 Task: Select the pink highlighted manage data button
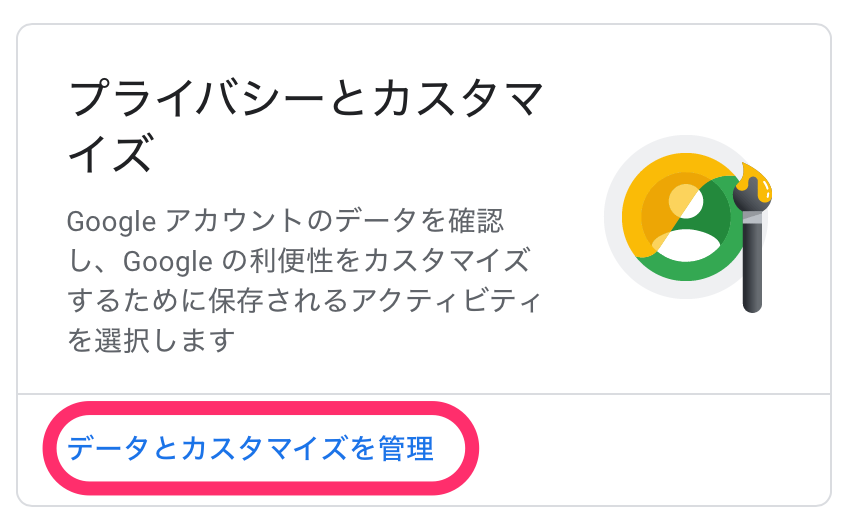click(260, 450)
